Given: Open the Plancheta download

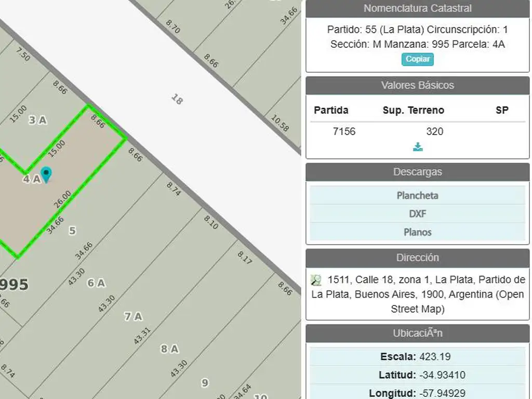Looking at the screenshot, I should [417, 195].
